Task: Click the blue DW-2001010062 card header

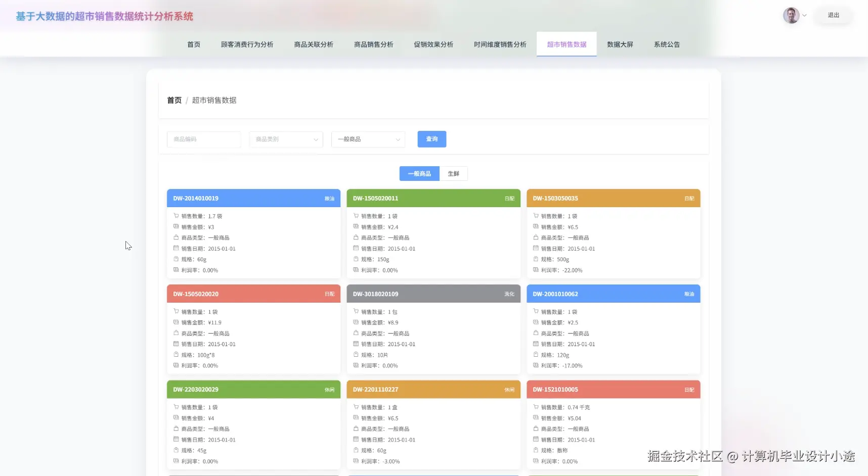Action: [x=614, y=294]
